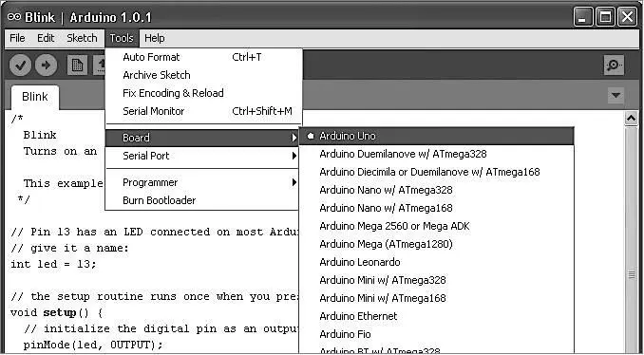
Task: Open the Help menu
Action: [155, 38]
